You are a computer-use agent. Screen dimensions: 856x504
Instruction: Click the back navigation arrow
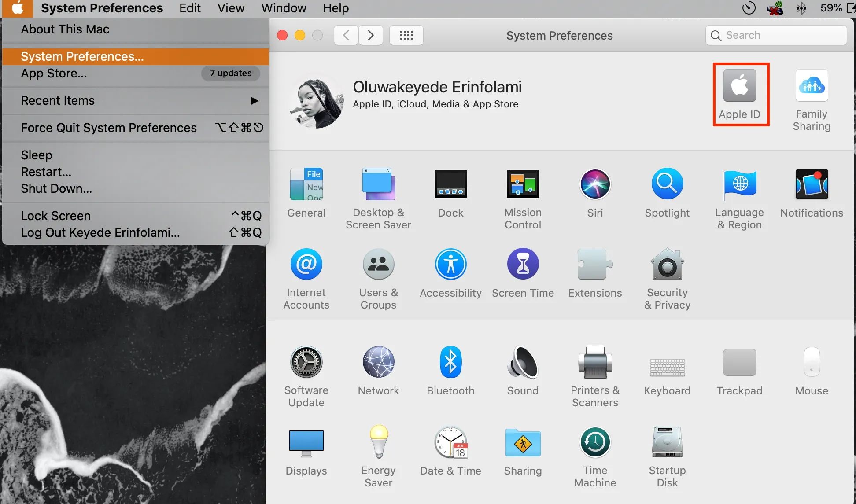click(346, 35)
